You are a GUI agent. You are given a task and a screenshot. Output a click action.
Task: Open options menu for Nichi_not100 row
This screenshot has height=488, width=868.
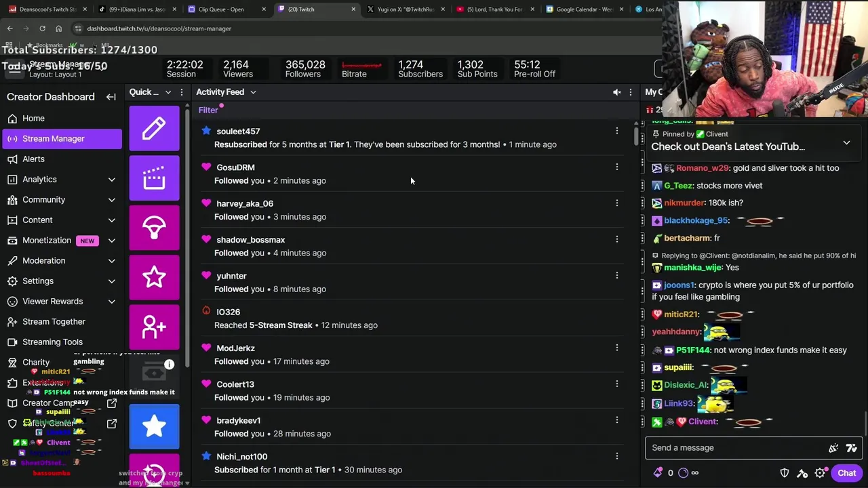point(616,456)
